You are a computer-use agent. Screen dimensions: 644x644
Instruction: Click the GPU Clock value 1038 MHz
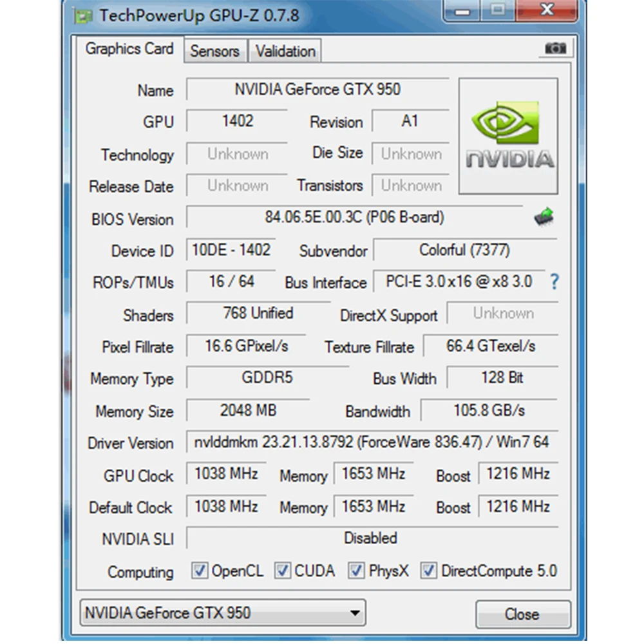pyautogui.click(x=226, y=473)
